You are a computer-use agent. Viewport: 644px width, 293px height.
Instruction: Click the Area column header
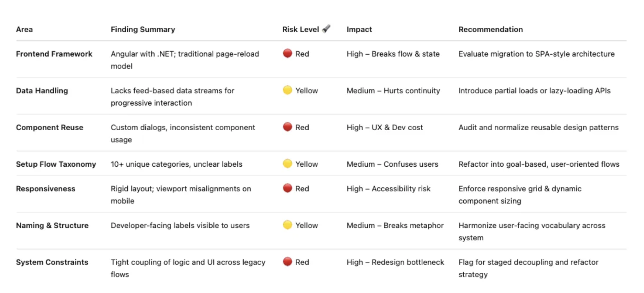(24, 30)
